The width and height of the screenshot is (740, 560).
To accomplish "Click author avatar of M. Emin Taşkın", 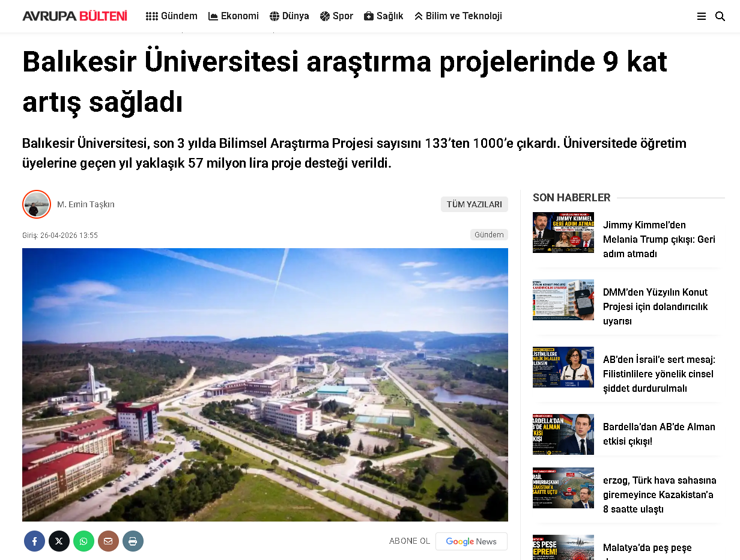I will coord(37,204).
